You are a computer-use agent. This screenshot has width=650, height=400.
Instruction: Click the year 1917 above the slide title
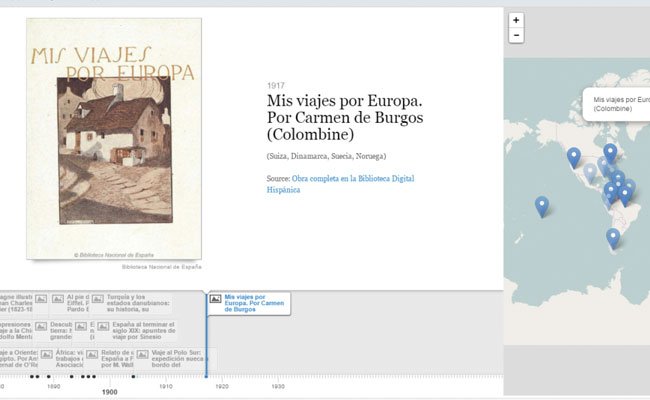pos(276,86)
